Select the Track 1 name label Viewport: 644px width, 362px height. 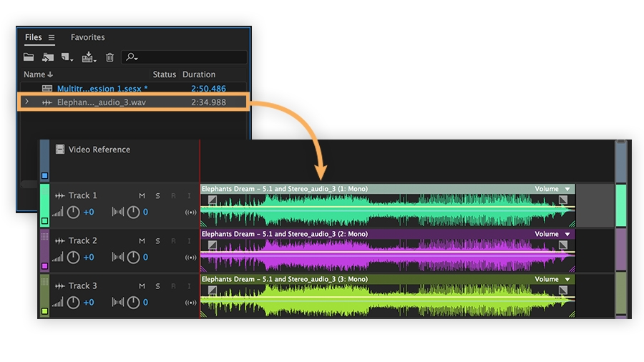pos(82,195)
